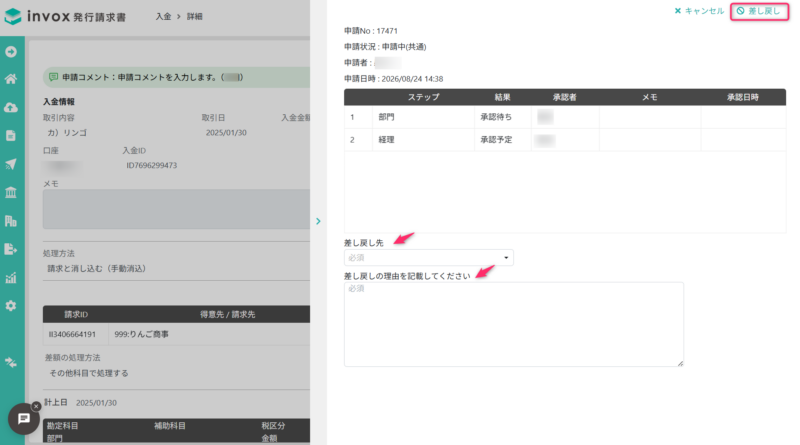The width and height of the screenshot is (800, 445).
Task: Open the paper plane send icon
Action: (11, 164)
